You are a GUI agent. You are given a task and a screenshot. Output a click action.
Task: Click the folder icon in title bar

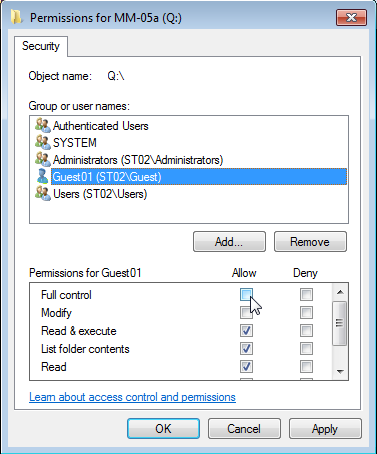[x=16, y=17]
